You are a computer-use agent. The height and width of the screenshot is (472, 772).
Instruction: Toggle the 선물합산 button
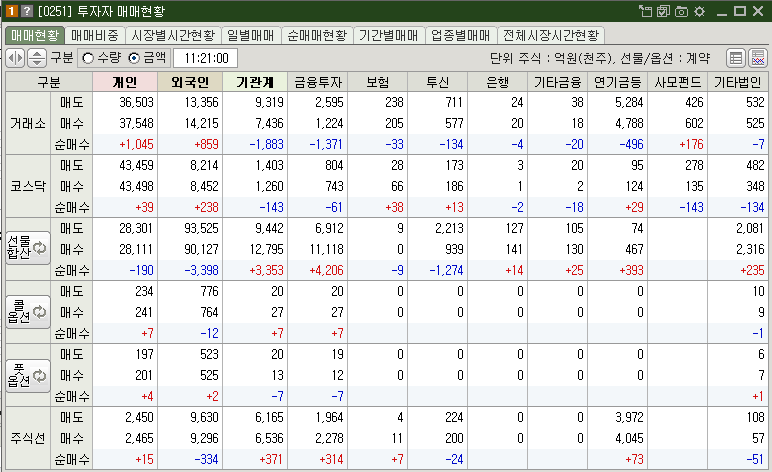[x=28, y=248]
